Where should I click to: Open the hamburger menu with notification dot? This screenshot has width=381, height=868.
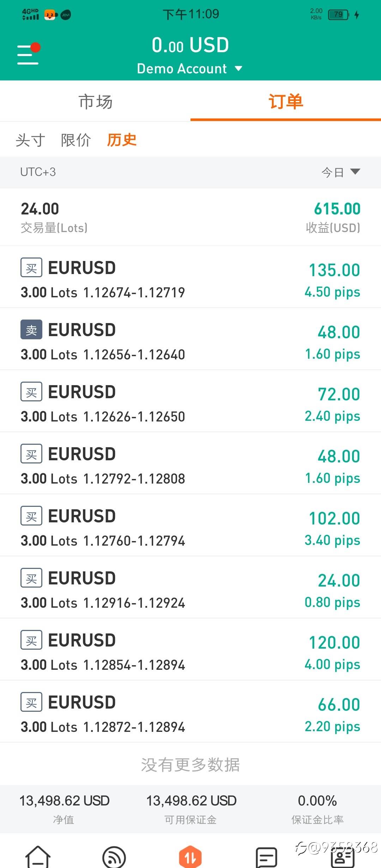click(x=28, y=54)
